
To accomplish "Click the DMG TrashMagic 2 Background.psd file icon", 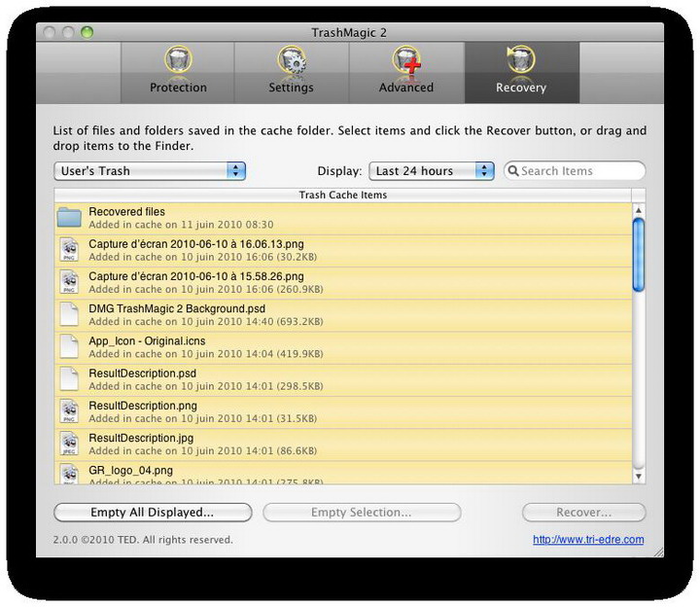I will pos(69,314).
